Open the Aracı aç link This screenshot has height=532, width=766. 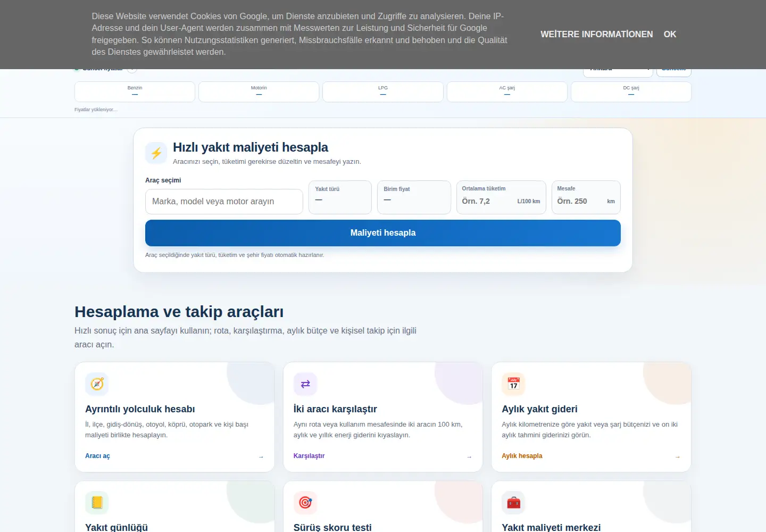click(97, 456)
